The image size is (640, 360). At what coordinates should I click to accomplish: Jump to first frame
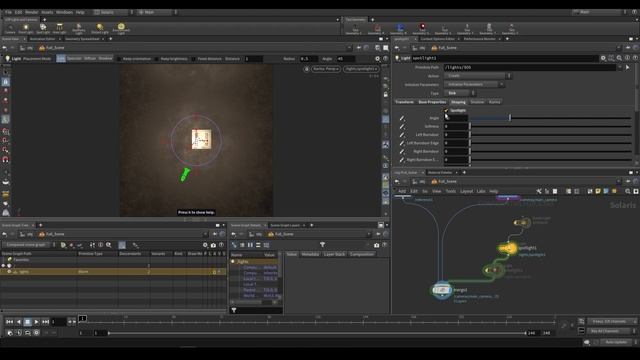coord(9,322)
